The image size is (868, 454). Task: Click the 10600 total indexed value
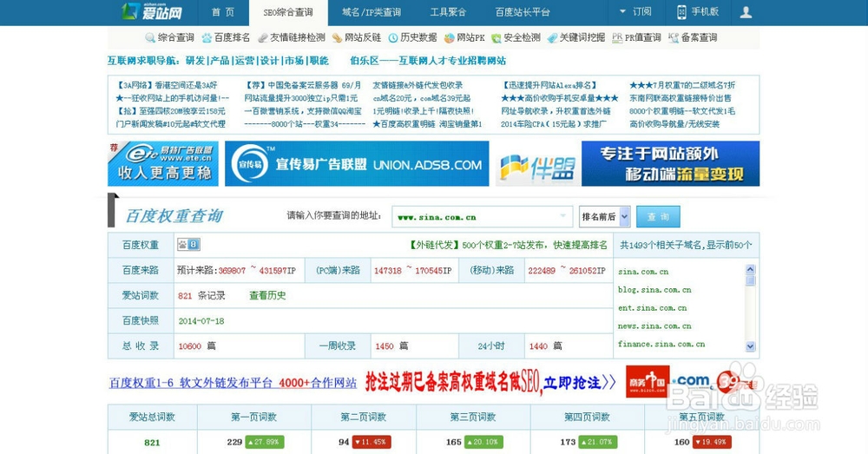190,346
